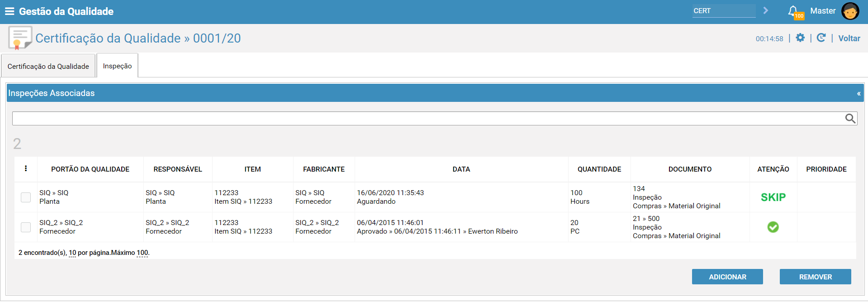
Task: Click the refresh icon beside Voltar
Action: [821, 38]
